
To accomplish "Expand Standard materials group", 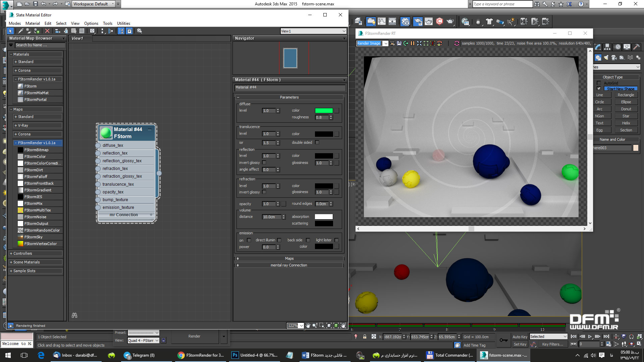I will (37, 62).
